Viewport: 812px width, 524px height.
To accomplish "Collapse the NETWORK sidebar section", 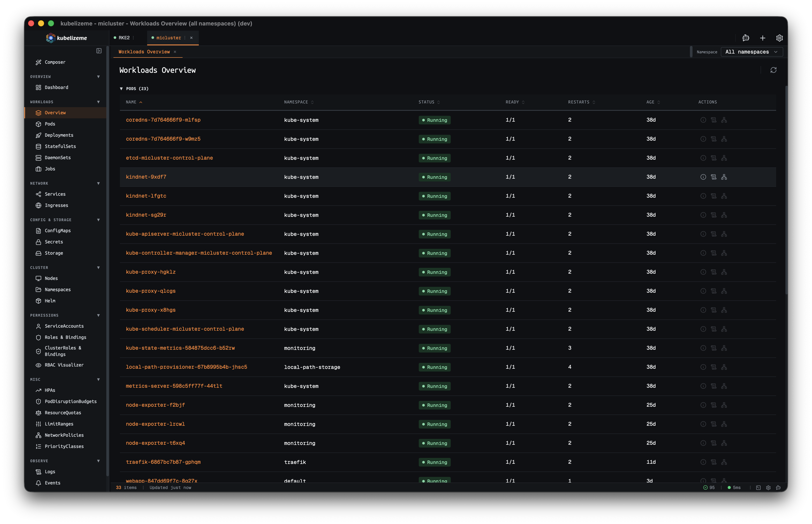I will (99, 183).
